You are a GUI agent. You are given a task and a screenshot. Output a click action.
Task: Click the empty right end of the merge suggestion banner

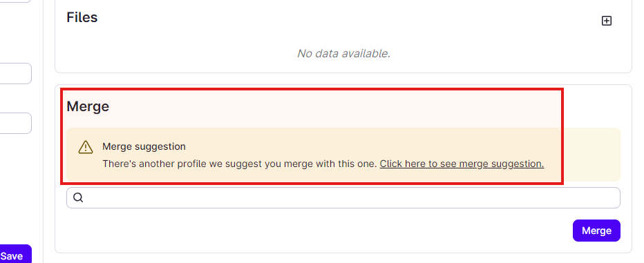[x=591, y=154]
